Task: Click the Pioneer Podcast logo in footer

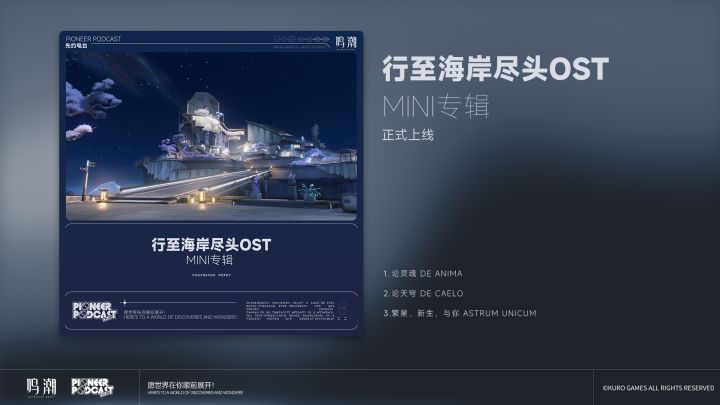Action: tap(92, 387)
